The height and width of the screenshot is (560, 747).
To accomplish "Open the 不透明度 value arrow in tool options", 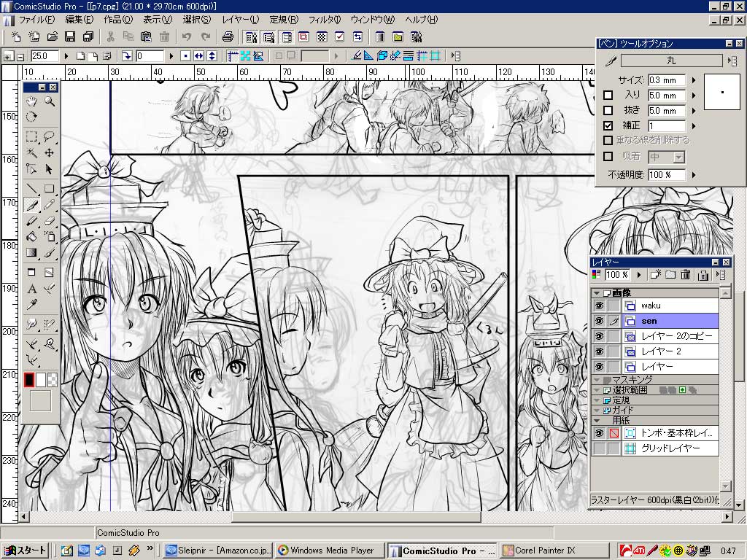I will coord(694,175).
